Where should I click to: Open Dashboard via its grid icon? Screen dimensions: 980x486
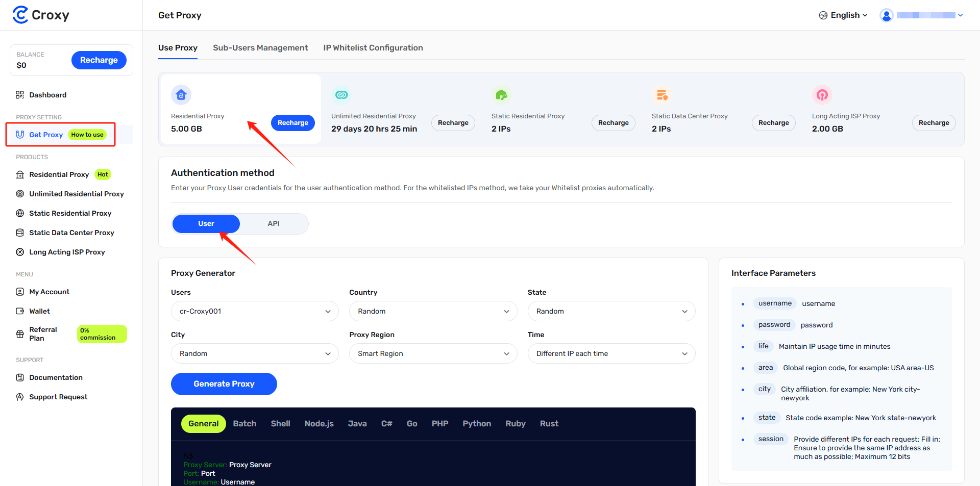pyautogui.click(x=20, y=95)
